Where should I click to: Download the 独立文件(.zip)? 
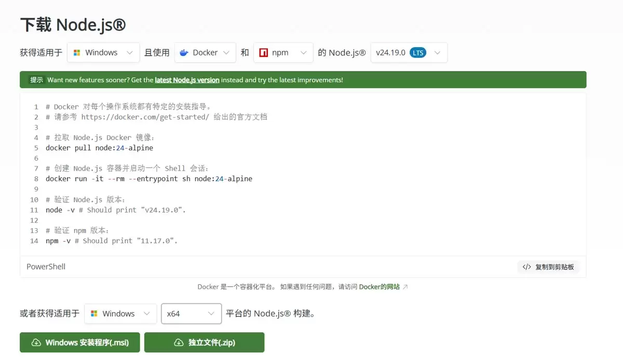click(x=205, y=343)
